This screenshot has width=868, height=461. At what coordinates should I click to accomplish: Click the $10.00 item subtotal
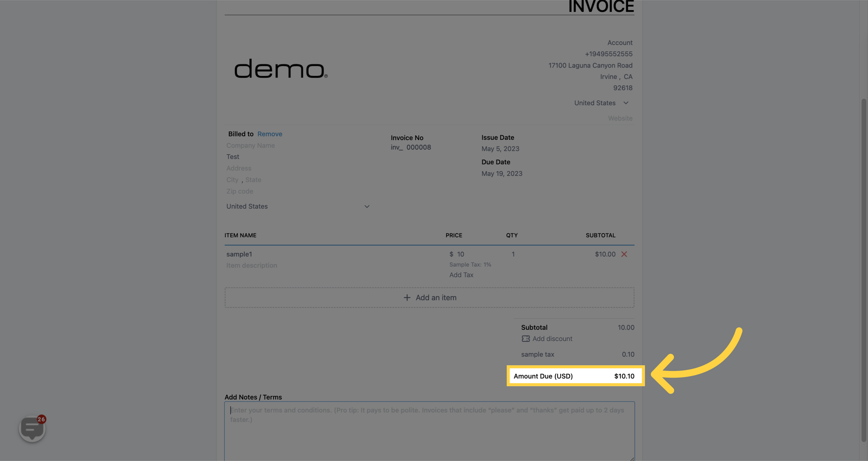(x=605, y=254)
